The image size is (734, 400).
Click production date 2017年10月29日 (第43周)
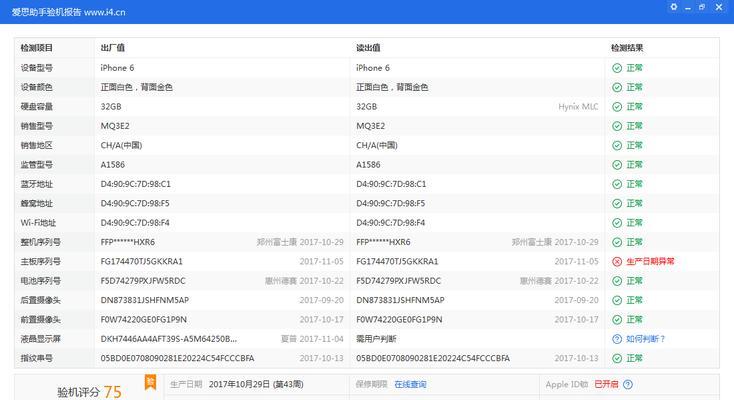pyautogui.click(x=256, y=384)
